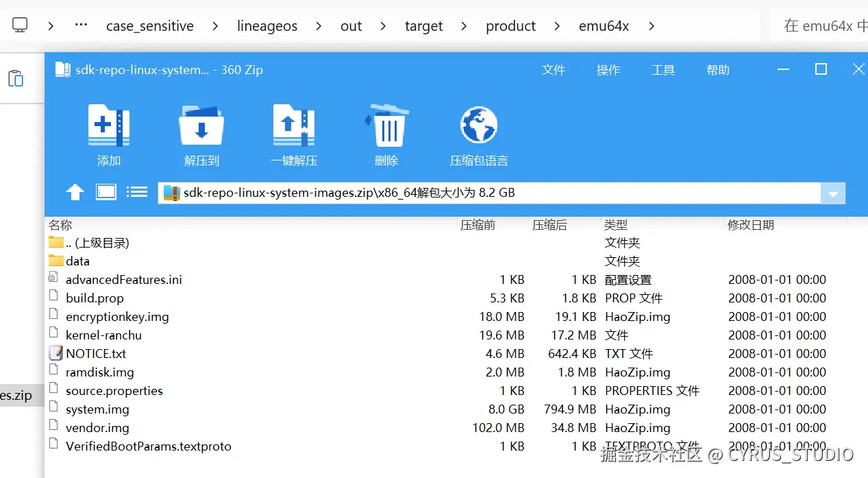Click the 8.0 GB size of system.img
The height and width of the screenshot is (478, 868).
[506, 409]
